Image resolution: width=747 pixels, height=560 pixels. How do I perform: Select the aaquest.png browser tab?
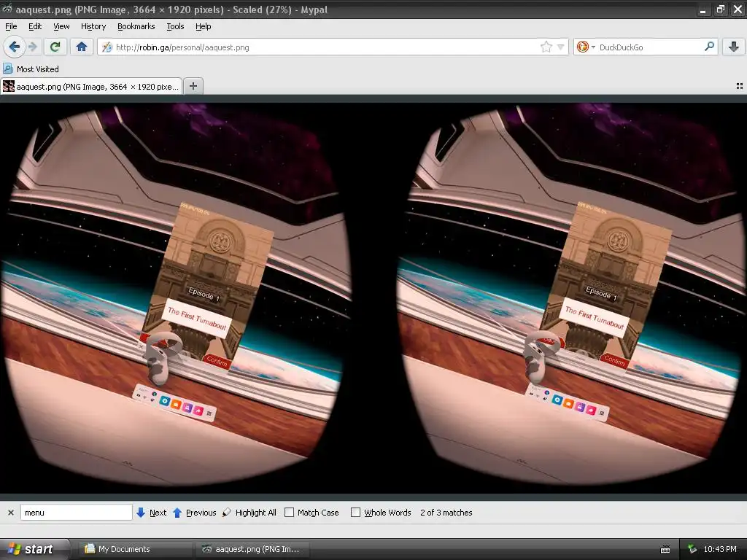[91, 86]
